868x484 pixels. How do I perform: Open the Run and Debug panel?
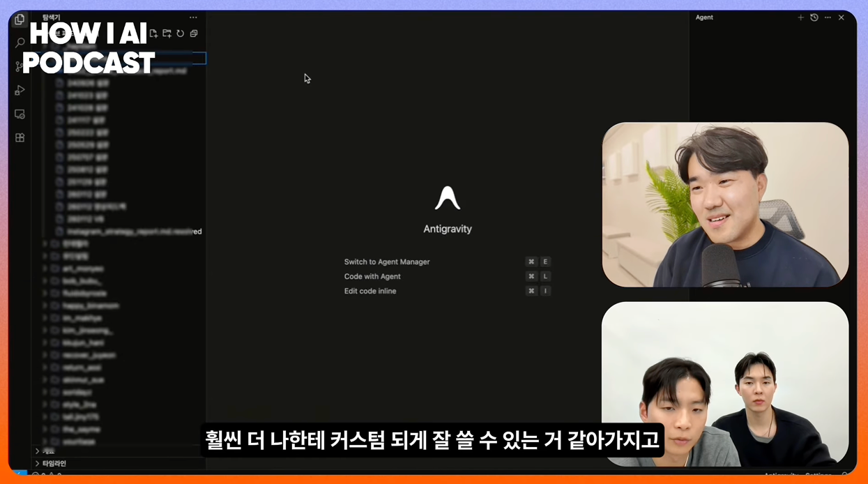(19, 90)
